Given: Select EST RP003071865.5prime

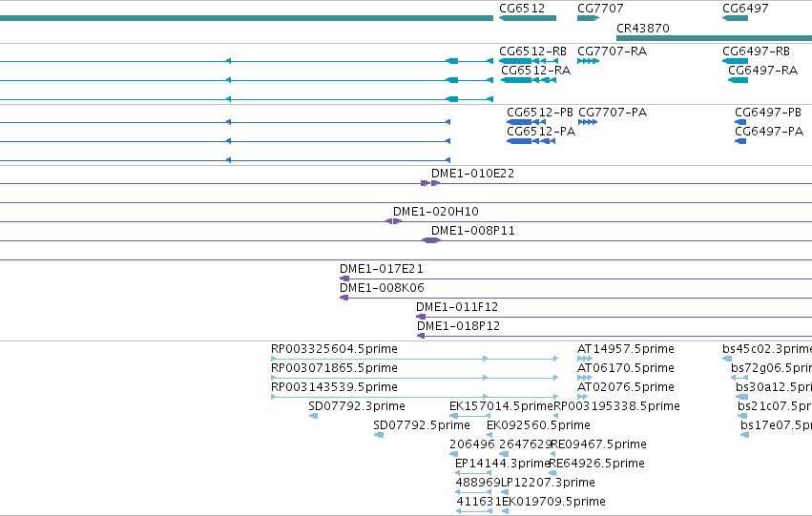Looking at the screenshot, I should point(414,378).
